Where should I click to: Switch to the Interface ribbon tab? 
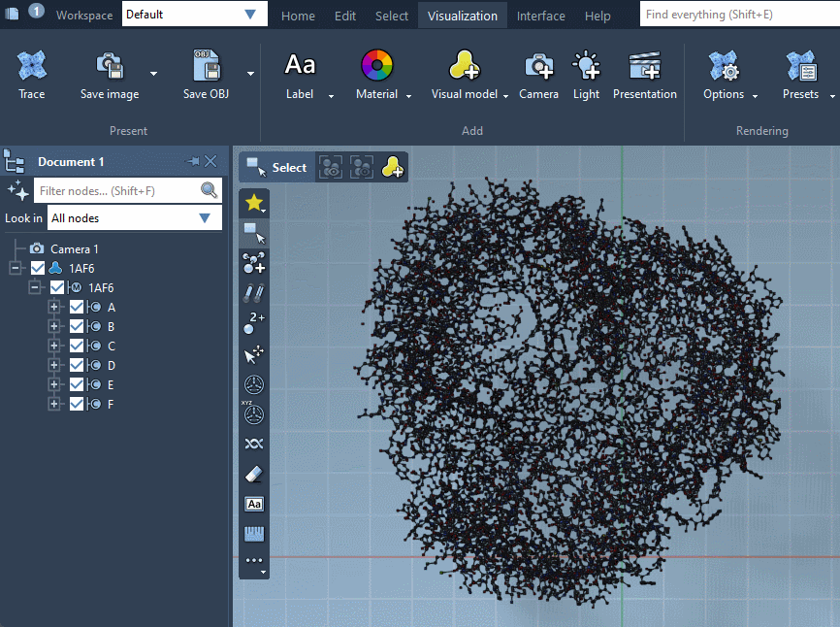(540, 16)
